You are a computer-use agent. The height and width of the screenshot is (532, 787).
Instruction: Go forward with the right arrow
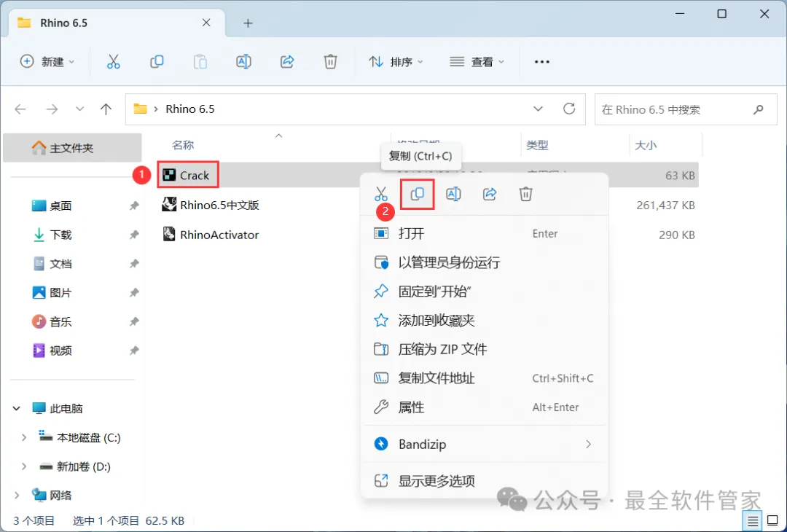[52, 109]
